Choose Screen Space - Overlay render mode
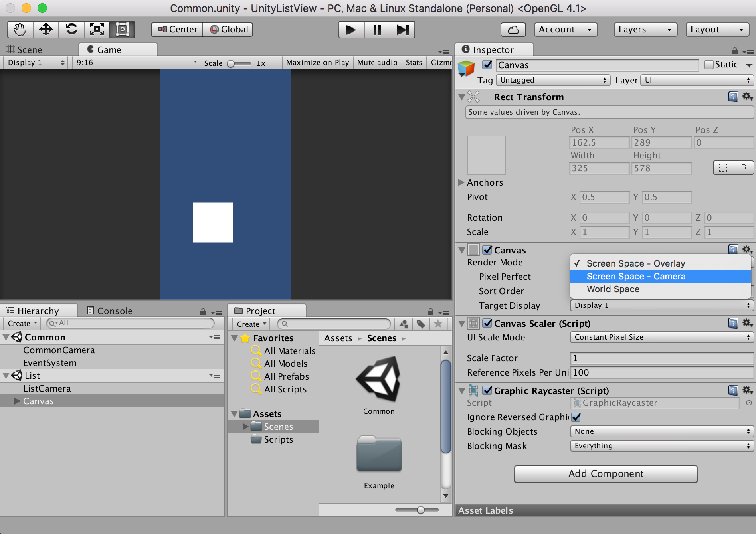This screenshot has width=756, height=534. 661,263
